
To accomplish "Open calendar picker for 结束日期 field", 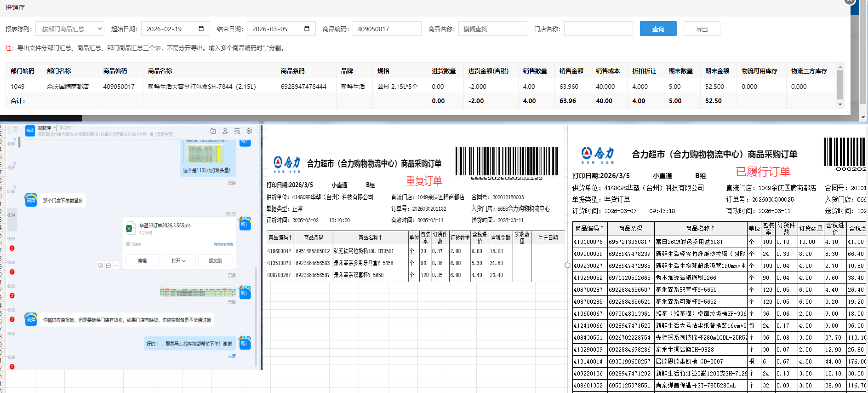I will [307, 29].
